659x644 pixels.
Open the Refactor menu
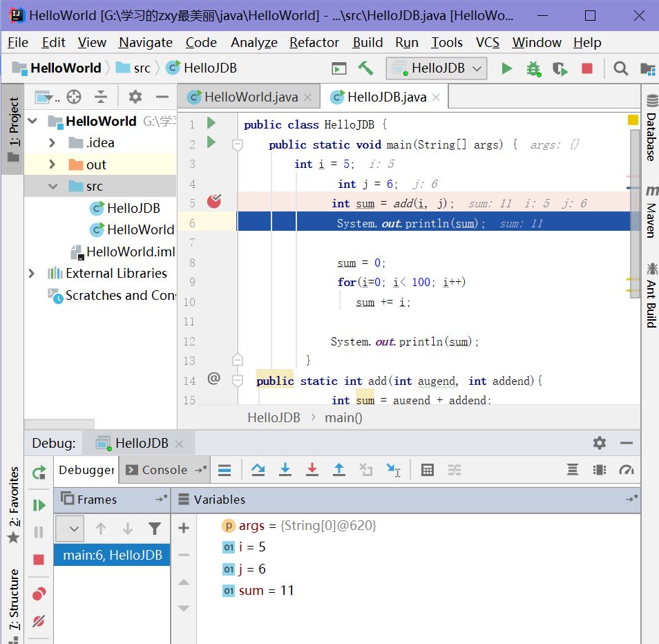tap(314, 43)
